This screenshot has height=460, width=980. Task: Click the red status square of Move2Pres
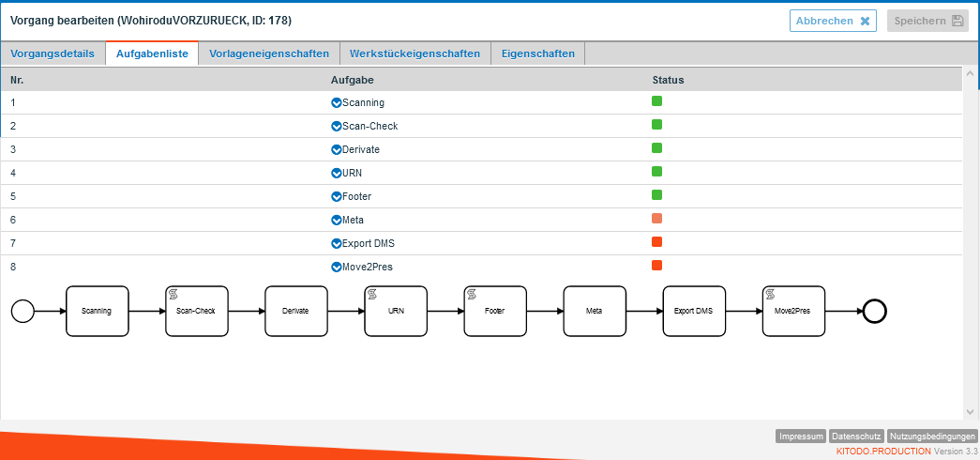pyautogui.click(x=657, y=266)
